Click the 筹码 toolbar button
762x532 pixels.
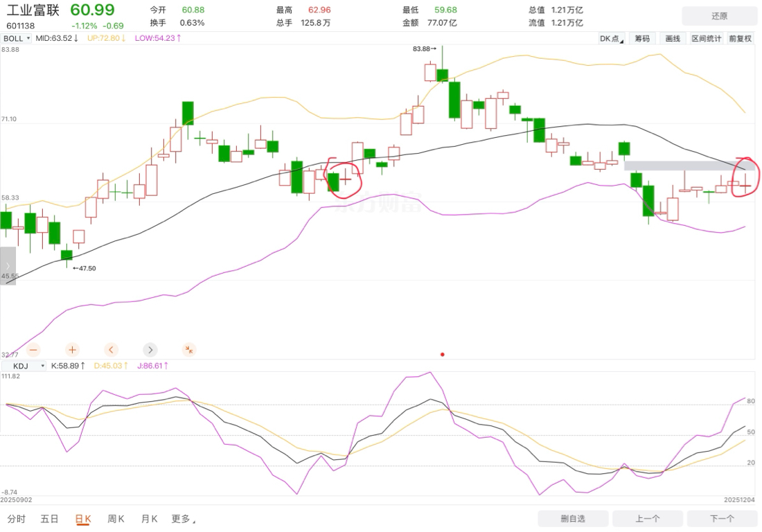tap(642, 38)
